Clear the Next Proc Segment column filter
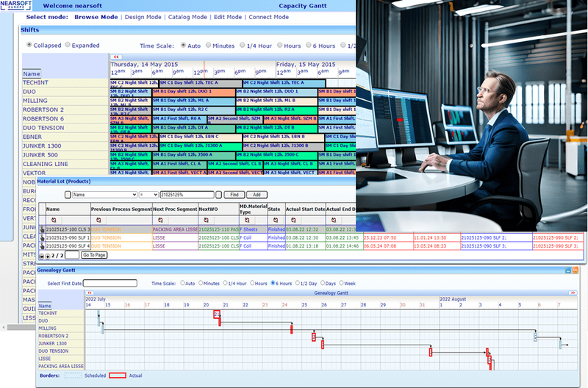Screen dimensions: 588x388 point(160,220)
